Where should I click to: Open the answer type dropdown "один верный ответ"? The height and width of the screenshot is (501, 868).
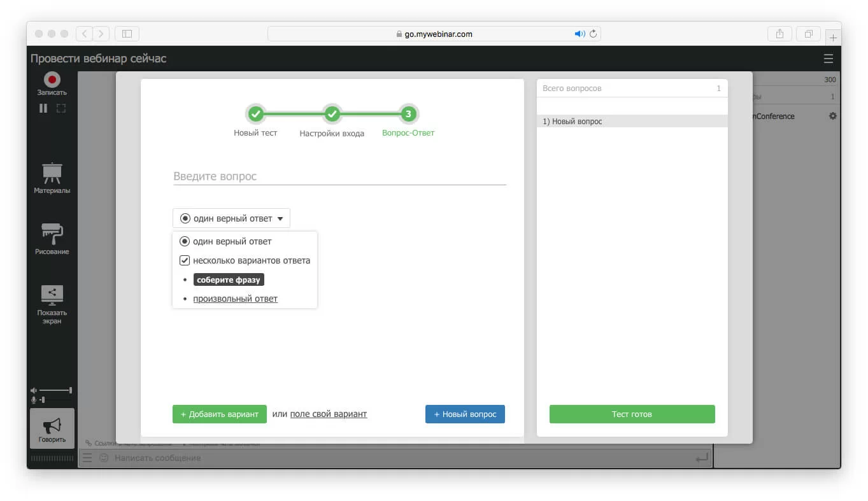point(231,218)
